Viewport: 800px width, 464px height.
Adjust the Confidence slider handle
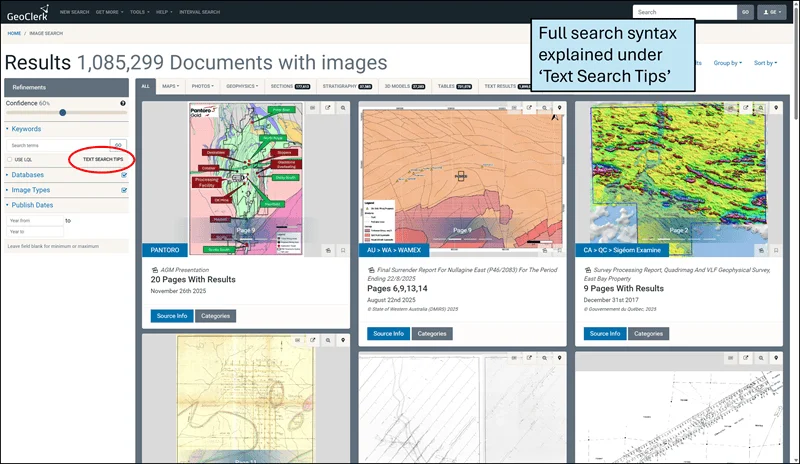click(62, 113)
